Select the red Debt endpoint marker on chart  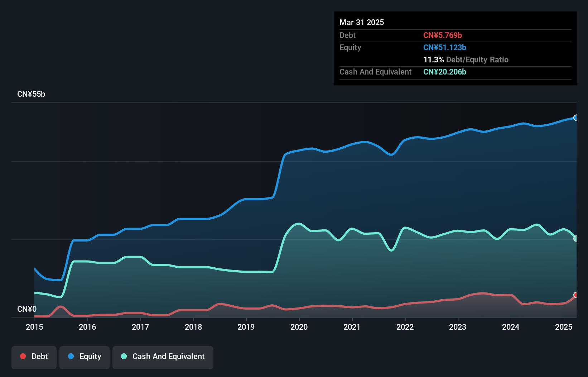click(576, 296)
